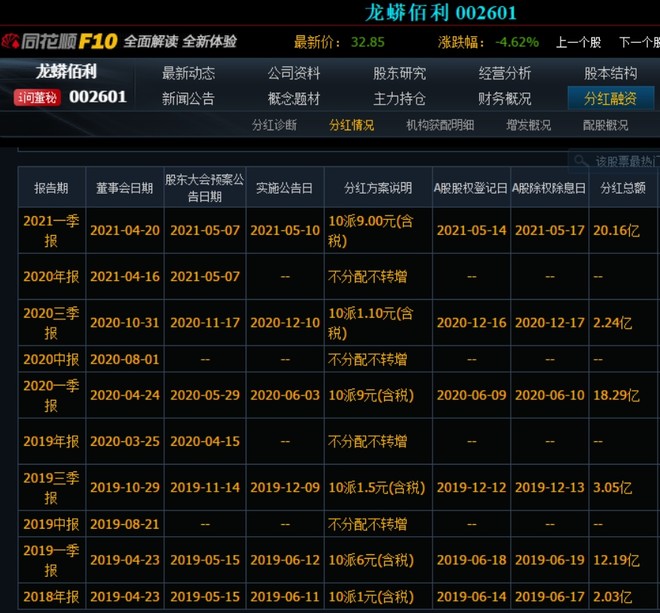The height and width of the screenshot is (613, 660).
Task: Open the 主力持仓 tab
Action: pos(399,99)
